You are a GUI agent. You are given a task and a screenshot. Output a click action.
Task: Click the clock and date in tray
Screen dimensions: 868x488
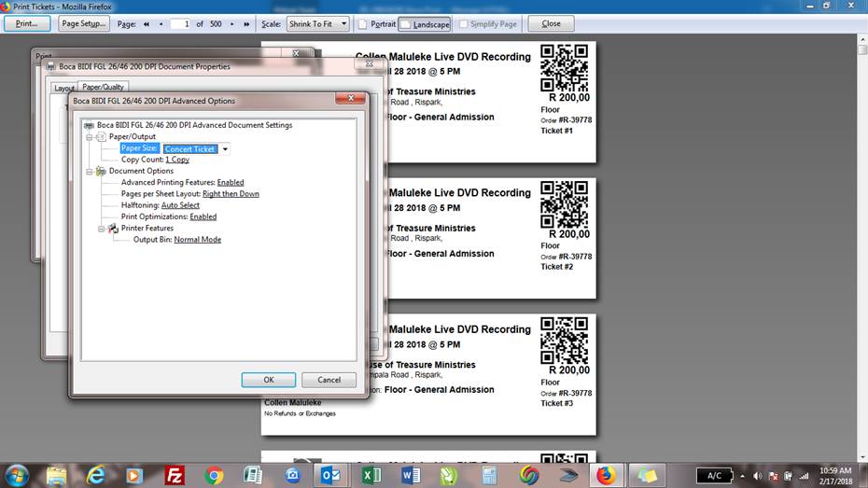[x=835, y=476]
